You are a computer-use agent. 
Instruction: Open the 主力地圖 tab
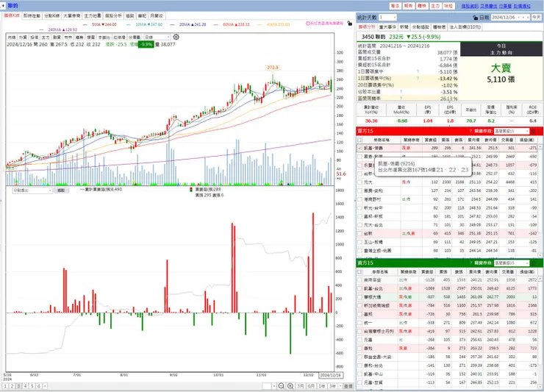click(93, 15)
